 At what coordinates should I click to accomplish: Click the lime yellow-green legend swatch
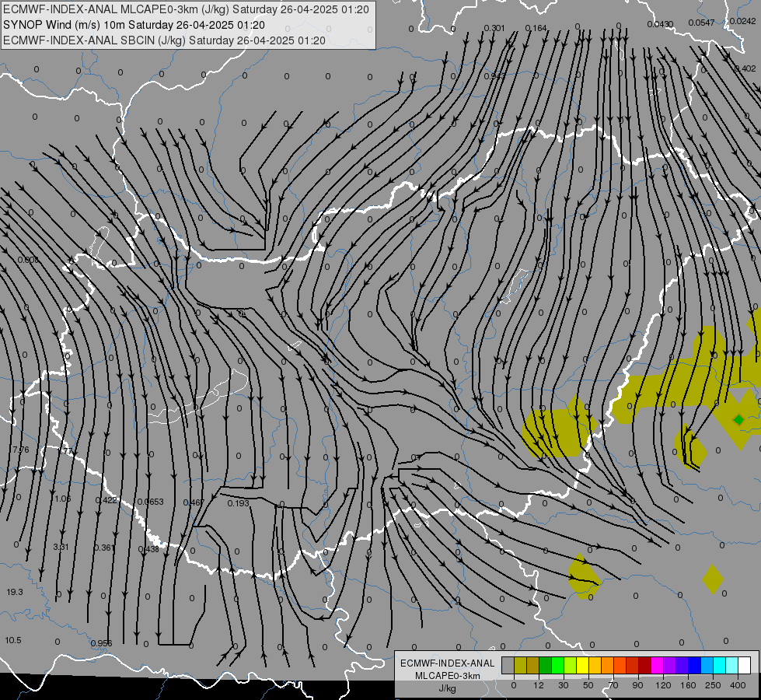coord(571,665)
